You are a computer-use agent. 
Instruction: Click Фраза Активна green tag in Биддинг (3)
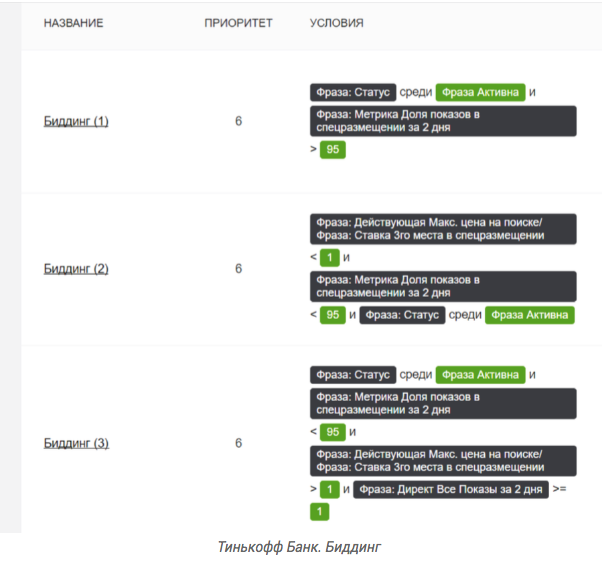click(x=480, y=374)
